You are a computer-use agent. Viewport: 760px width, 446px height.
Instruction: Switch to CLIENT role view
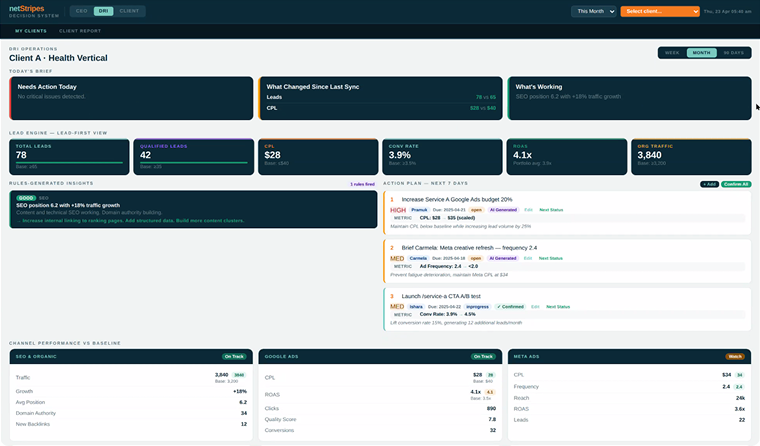129,11
